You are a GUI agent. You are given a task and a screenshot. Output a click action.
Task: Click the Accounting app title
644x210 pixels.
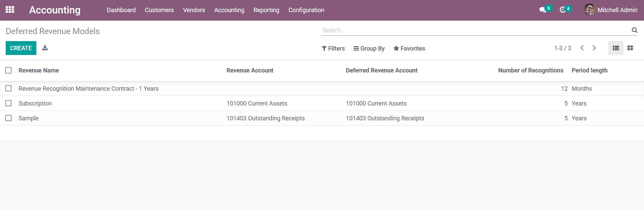point(55,10)
